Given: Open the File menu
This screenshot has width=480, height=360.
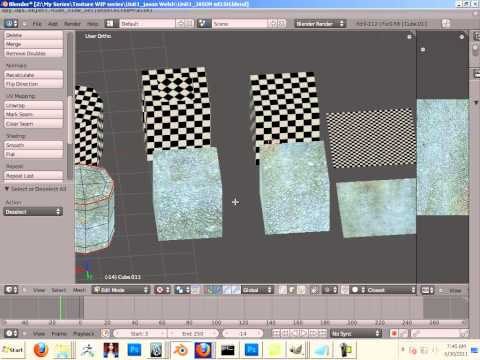Looking at the screenshot, I should pyautogui.click(x=37, y=24).
